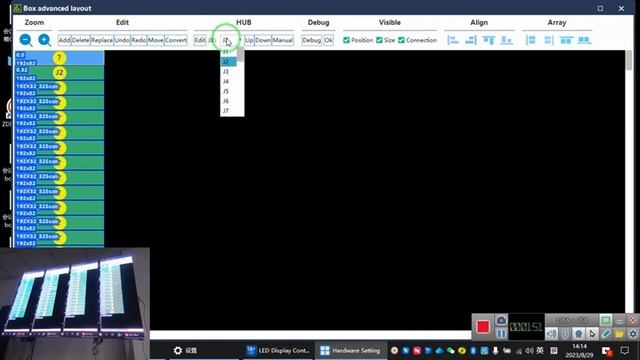The image size is (640, 360).
Task: Click the zoom in magnifier icon
Action: pyautogui.click(x=44, y=40)
